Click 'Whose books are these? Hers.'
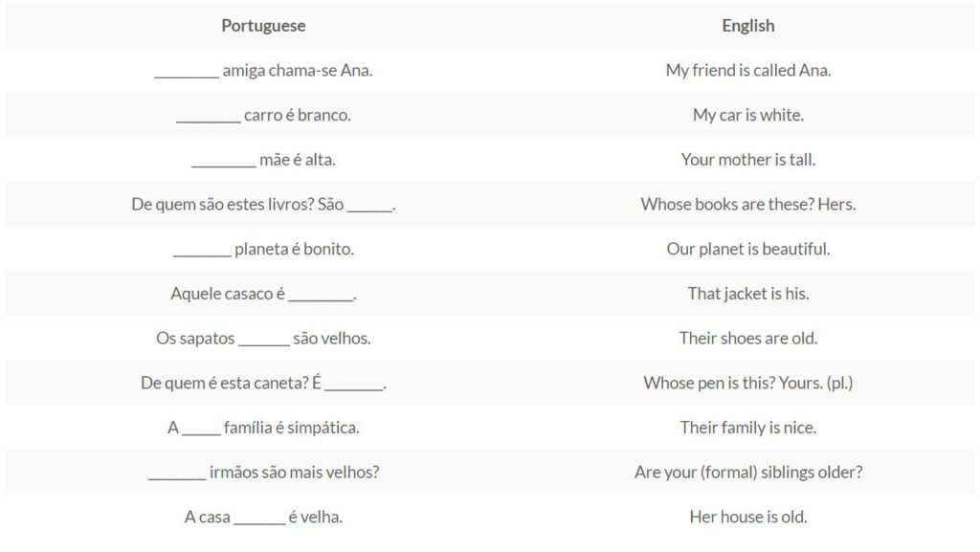980x552 pixels. pyautogui.click(x=748, y=204)
